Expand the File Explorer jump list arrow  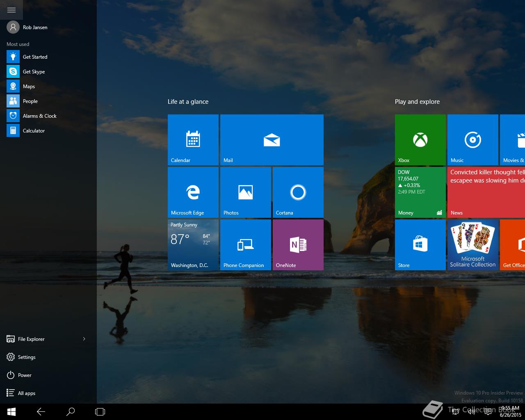tap(84, 339)
